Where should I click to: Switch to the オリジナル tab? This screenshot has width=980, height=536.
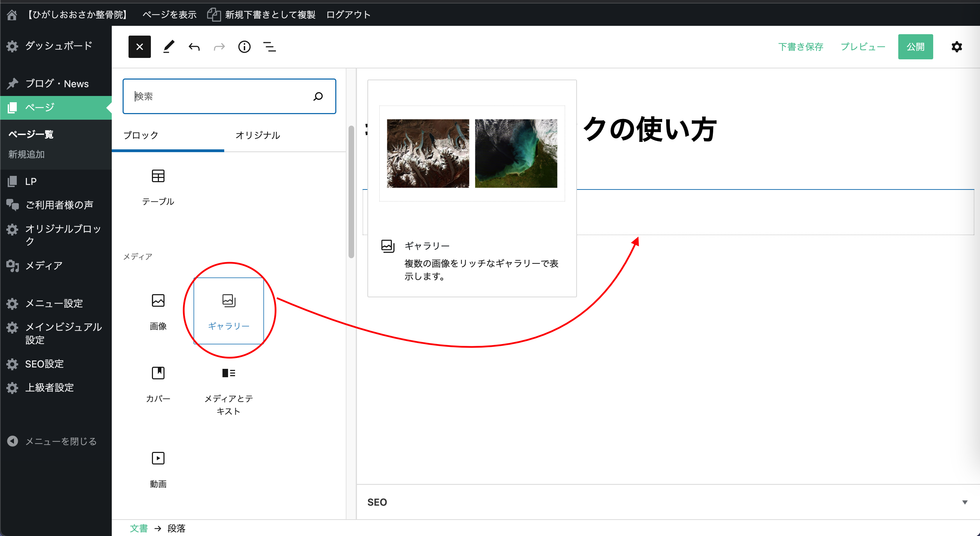[x=257, y=135]
